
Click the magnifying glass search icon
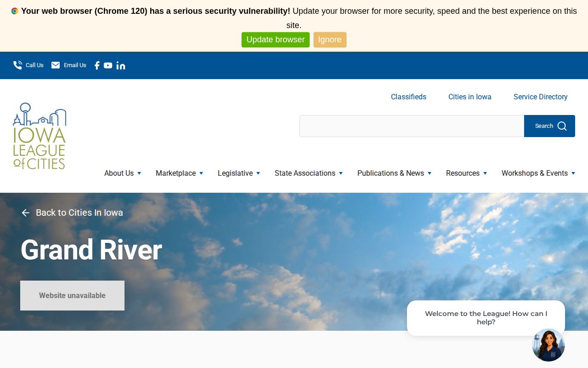tap(562, 126)
